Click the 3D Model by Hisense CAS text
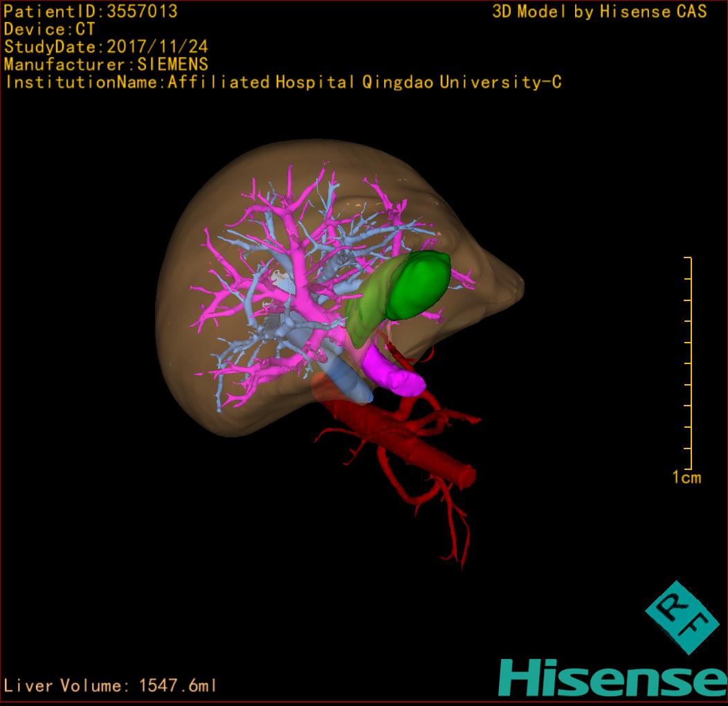728x706 pixels. click(599, 11)
